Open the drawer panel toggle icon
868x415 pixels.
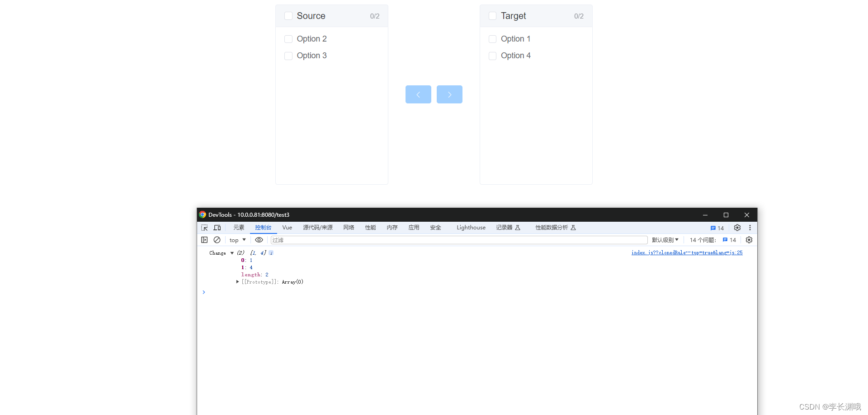204,240
